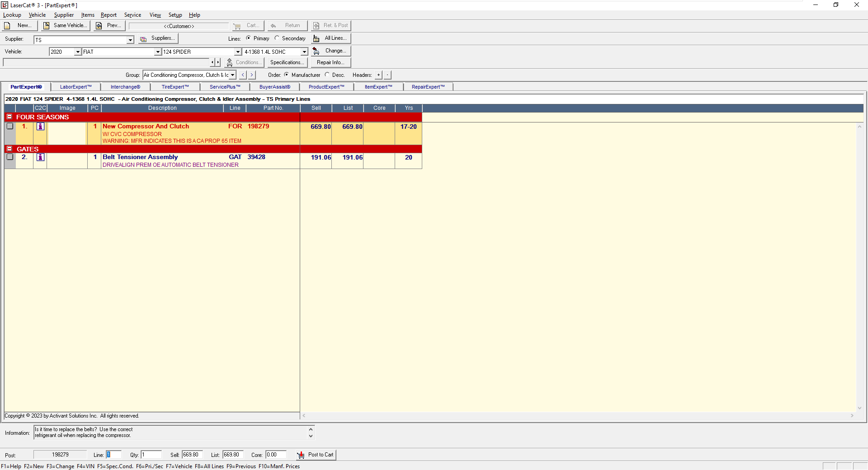This screenshot has height=470, width=868.
Task: Open the Supplier TS dropdown
Action: pos(130,40)
